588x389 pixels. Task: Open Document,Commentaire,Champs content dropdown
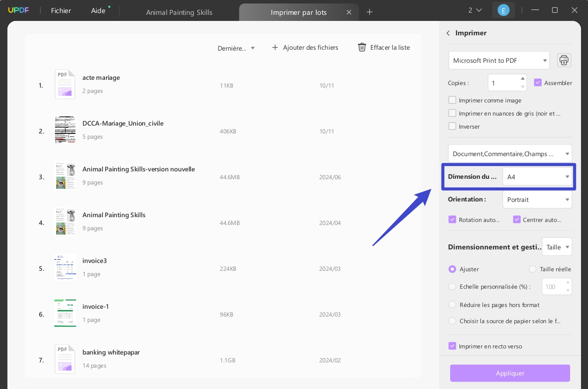[x=510, y=154]
